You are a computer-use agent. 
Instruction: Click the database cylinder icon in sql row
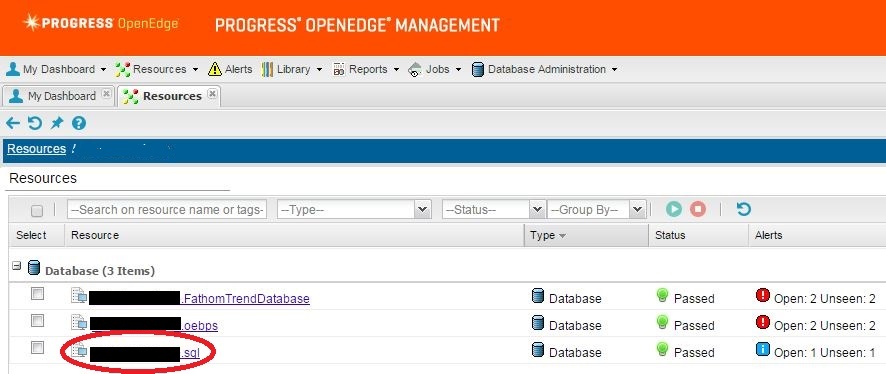click(x=538, y=350)
